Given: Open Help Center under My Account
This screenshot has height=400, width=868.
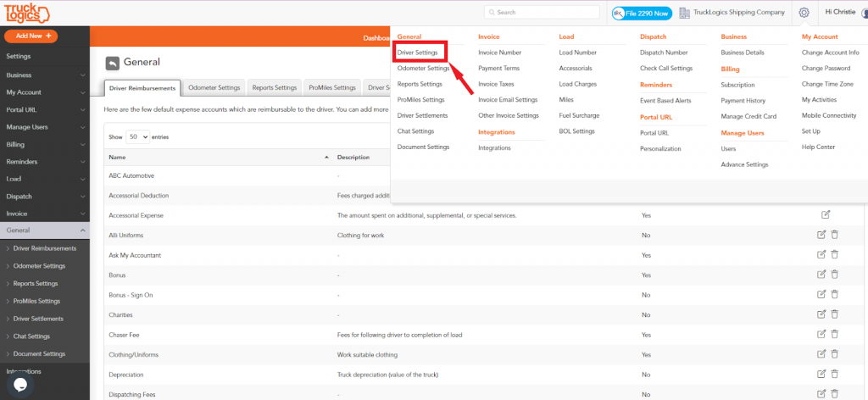Looking at the screenshot, I should click(818, 147).
